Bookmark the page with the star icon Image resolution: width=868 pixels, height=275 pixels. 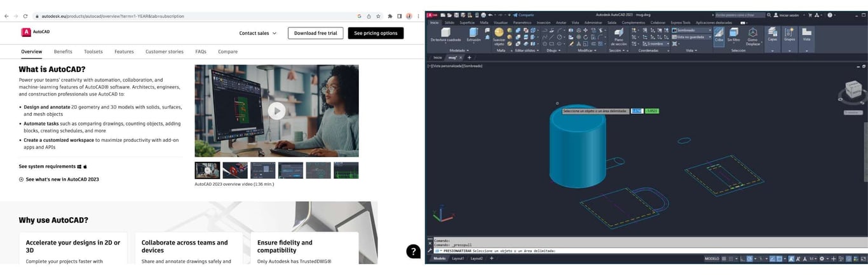(378, 16)
